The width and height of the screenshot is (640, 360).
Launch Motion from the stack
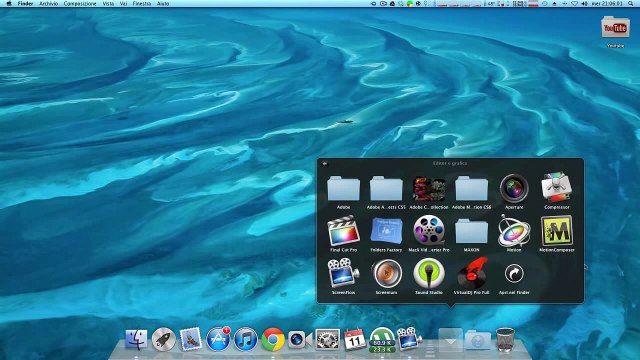[x=514, y=231]
